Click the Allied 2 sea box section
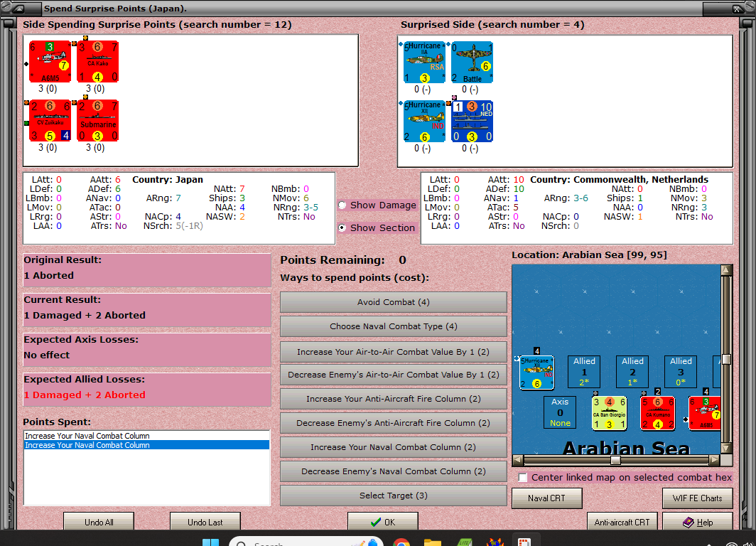Image resolution: width=756 pixels, height=546 pixels. point(632,372)
